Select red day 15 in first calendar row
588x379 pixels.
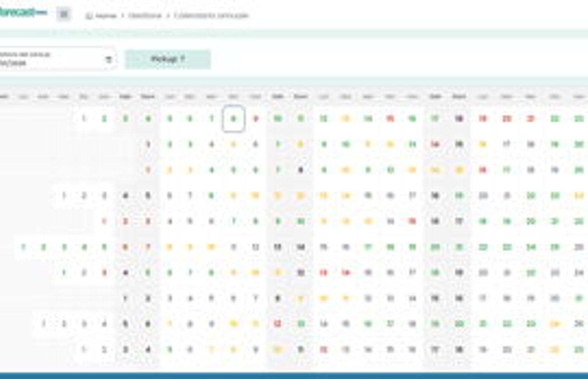390,119
